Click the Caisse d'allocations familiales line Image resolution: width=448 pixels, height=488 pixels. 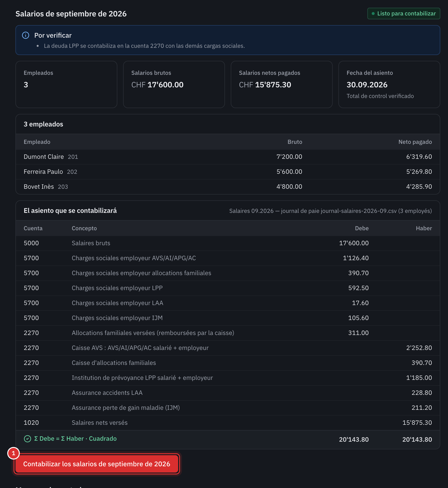[228, 363]
